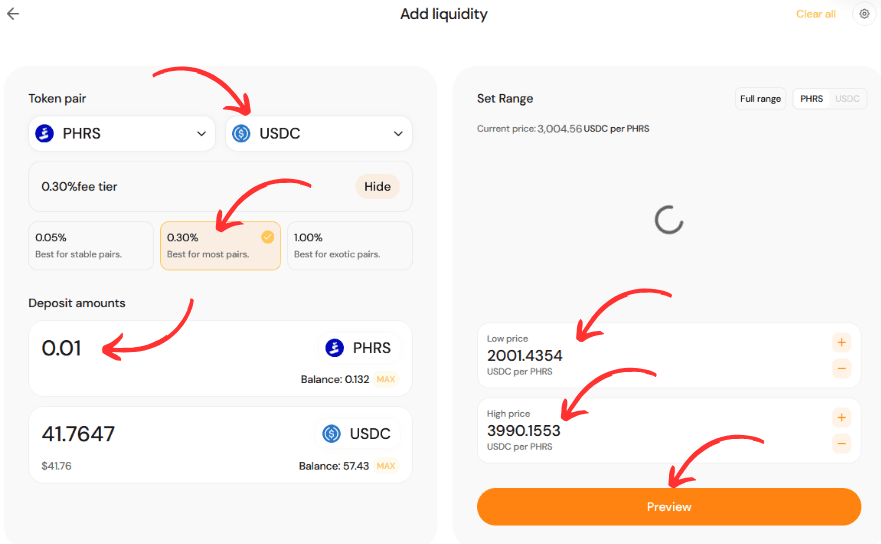Select the 0.30% fee tier option

(220, 246)
